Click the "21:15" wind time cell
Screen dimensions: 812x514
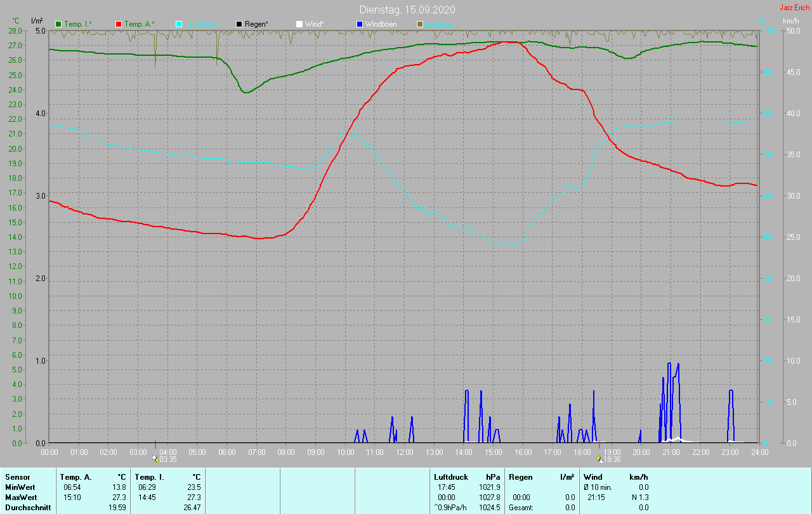[x=596, y=498]
